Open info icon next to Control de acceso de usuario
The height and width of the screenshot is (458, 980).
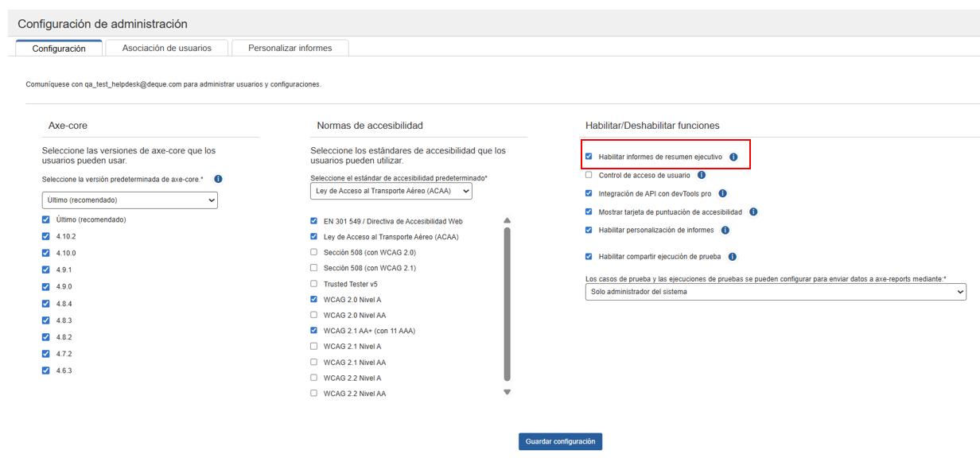[x=702, y=175]
